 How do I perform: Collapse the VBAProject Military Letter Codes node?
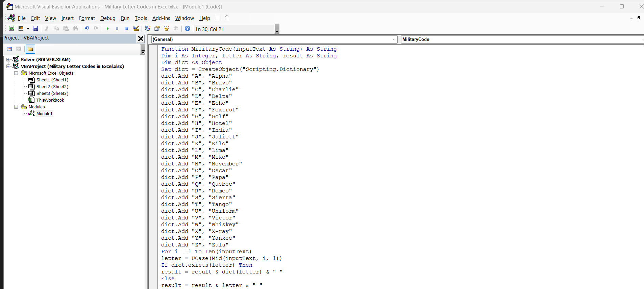[8, 66]
